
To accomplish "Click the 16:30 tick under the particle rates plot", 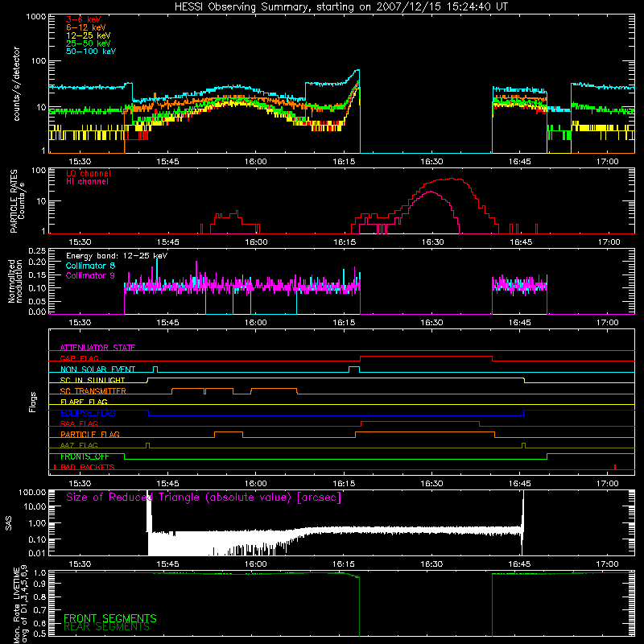I will (432, 242).
